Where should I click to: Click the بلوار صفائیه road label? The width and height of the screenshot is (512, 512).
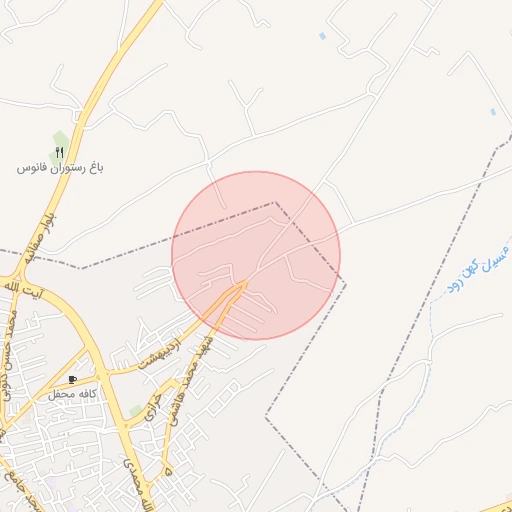point(41,239)
